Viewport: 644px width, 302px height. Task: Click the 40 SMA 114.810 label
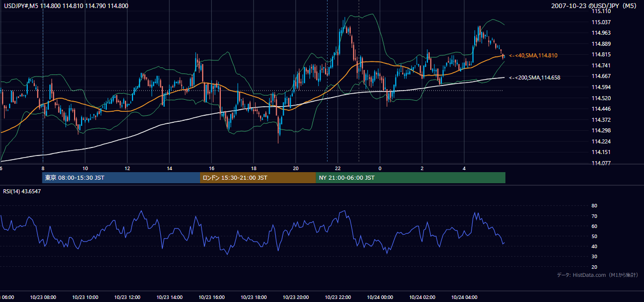coord(533,55)
